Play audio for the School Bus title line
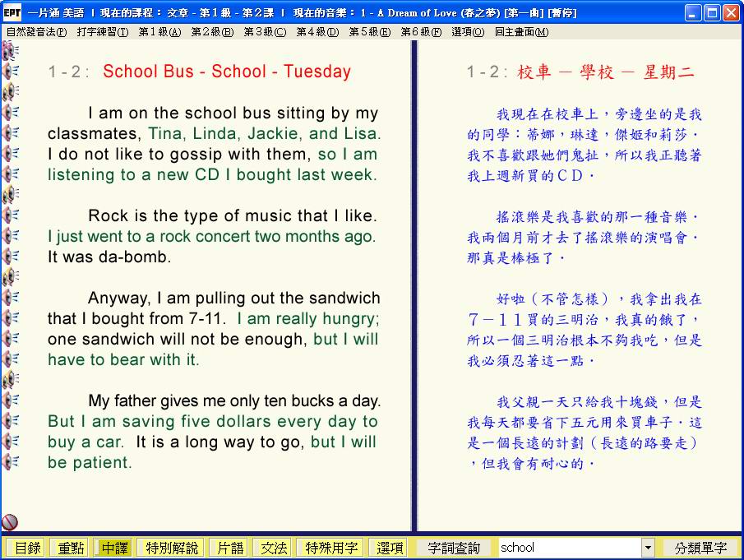Image resolution: width=744 pixels, height=560 pixels. click(10, 72)
